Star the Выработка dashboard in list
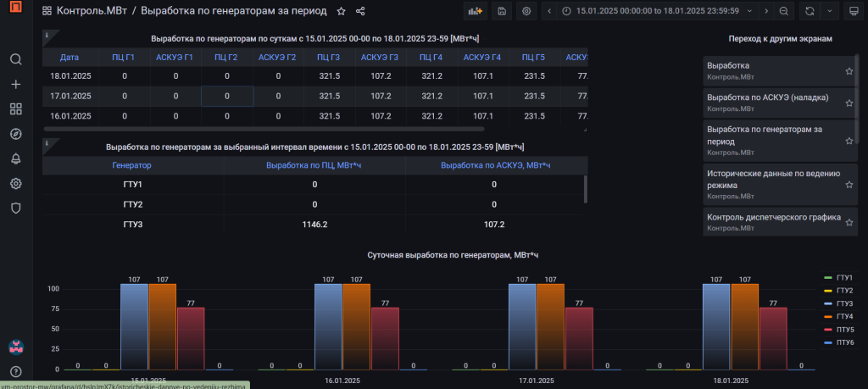868x389 pixels. (x=849, y=71)
